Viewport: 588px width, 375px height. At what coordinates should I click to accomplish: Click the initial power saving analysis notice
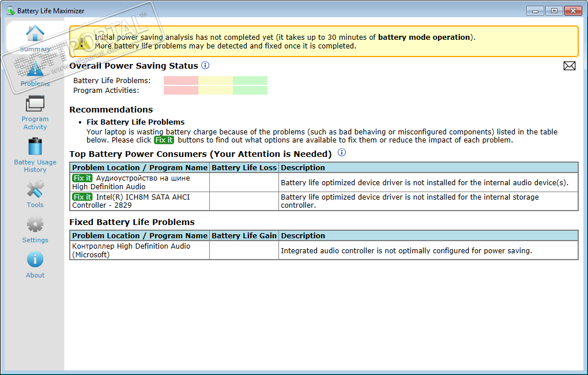click(323, 42)
